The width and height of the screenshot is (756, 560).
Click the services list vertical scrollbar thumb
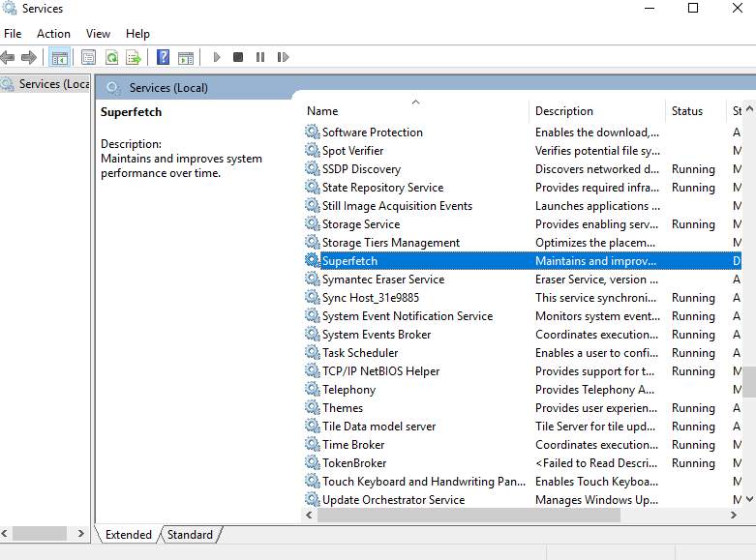coord(750,382)
